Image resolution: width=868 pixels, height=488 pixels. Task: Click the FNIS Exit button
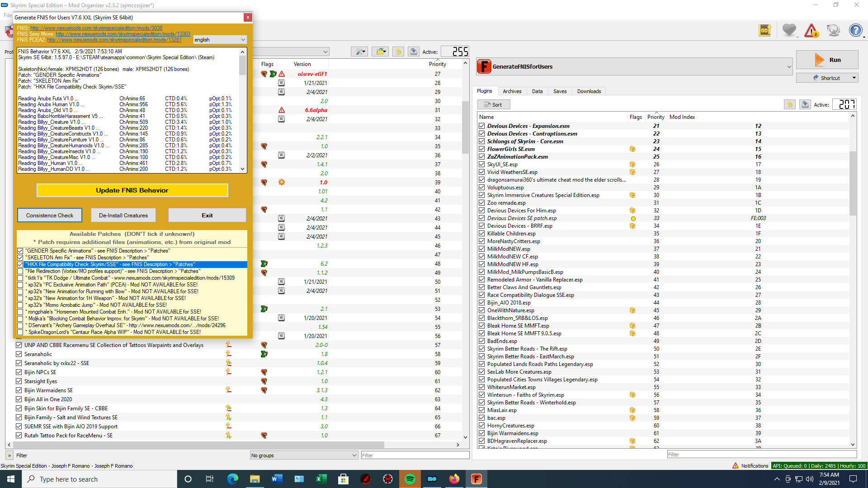(207, 216)
